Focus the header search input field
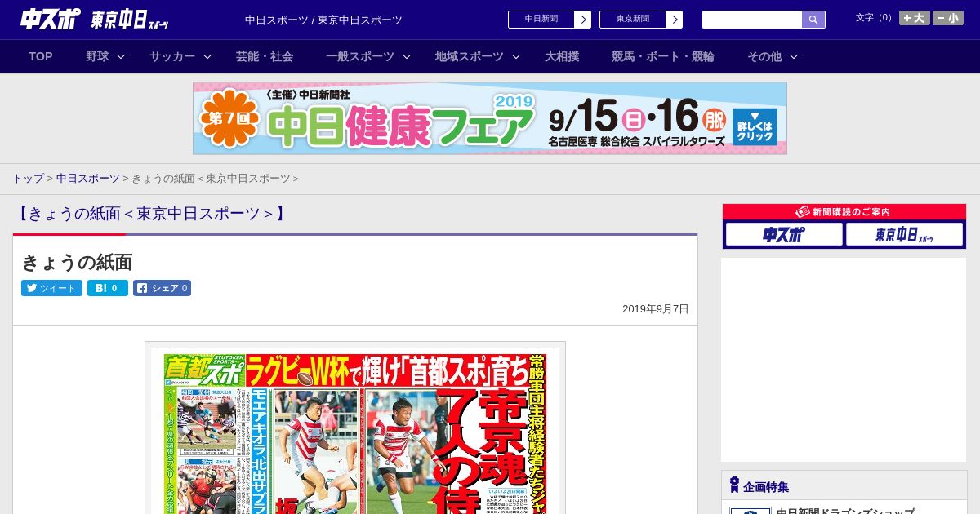Image resolution: width=980 pixels, height=514 pixels. pyautogui.click(x=752, y=20)
